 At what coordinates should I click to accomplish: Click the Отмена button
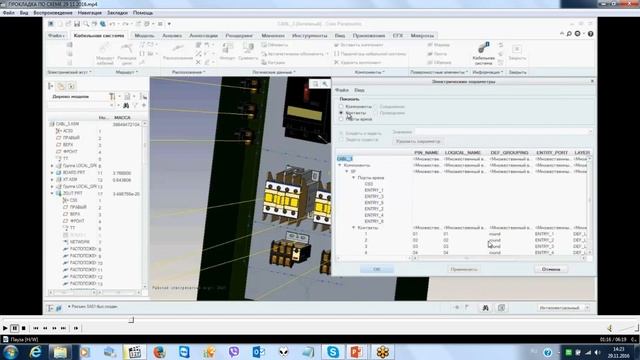point(551,269)
